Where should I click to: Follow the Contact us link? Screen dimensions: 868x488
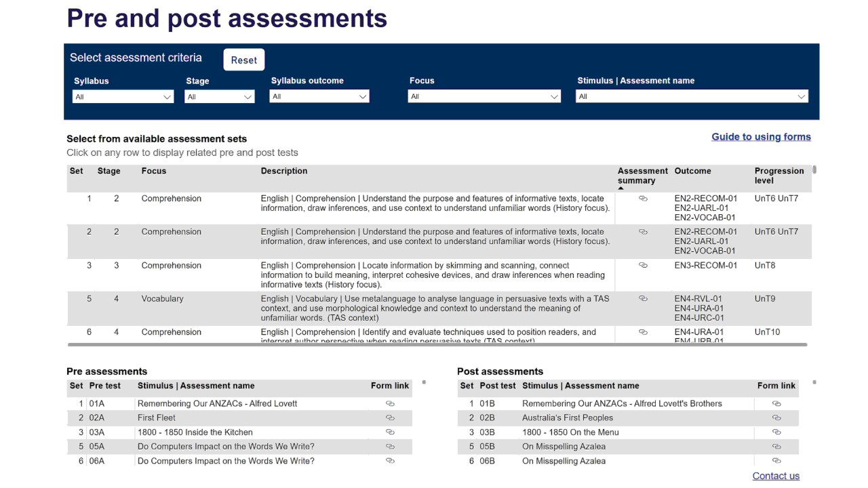[x=776, y=476]
